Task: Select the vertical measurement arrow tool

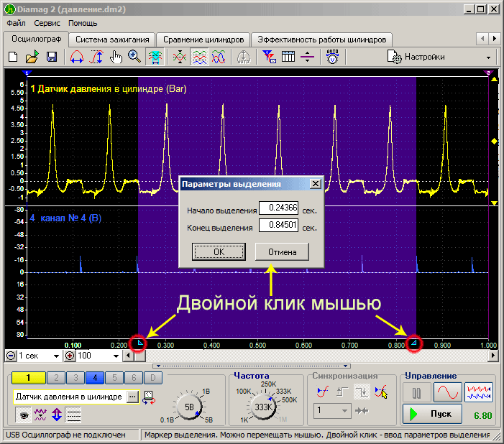Action: [x=96, y=57]
